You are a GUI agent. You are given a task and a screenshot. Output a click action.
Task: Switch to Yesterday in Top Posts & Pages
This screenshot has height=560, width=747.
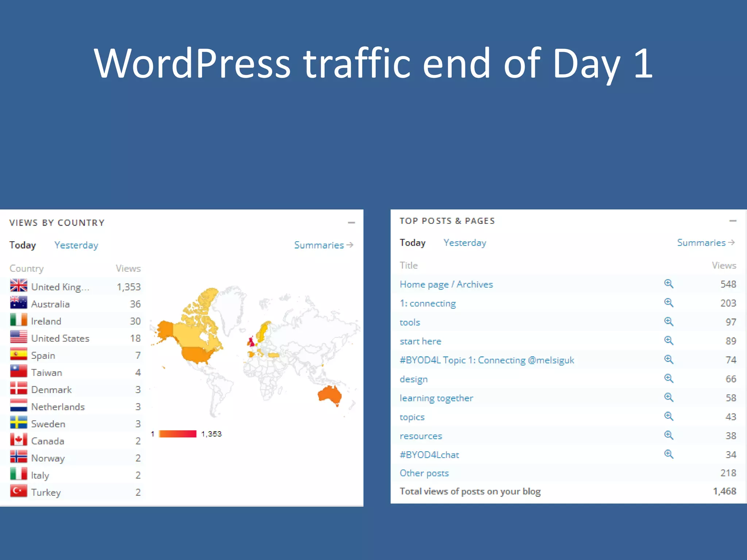pos(465,243)
